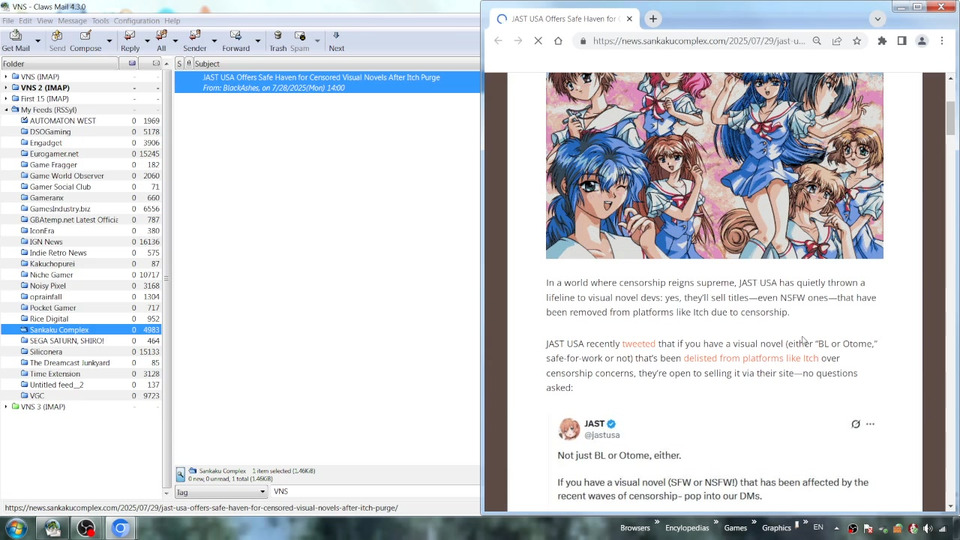This screenshot has width=960, height=540.
Task: Click the quick search toggle icon beside the folder info
Action: [x=181, y=474]
